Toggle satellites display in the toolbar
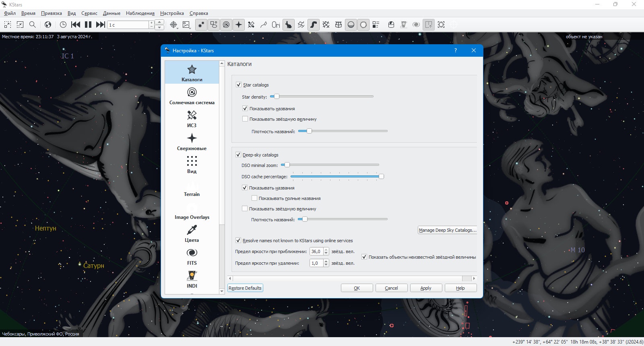The height and width of the screenshot is (346, 644). click(251, 25)
